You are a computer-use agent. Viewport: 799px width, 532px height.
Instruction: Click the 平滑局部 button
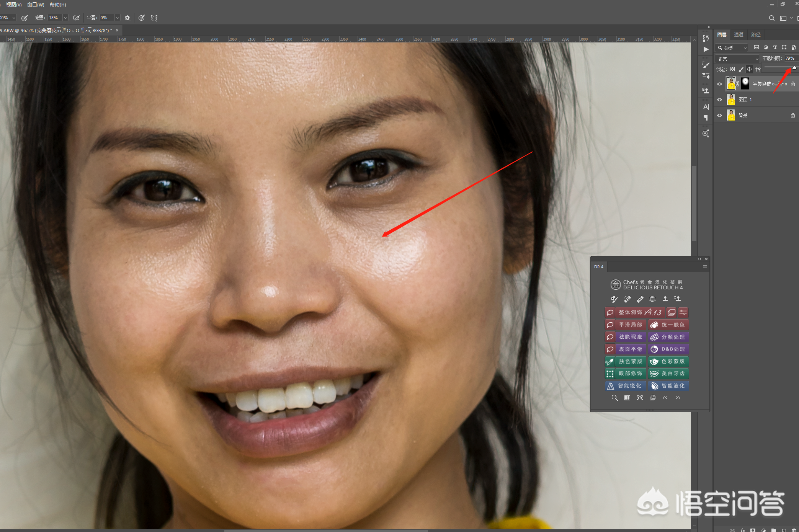(631, 325)
